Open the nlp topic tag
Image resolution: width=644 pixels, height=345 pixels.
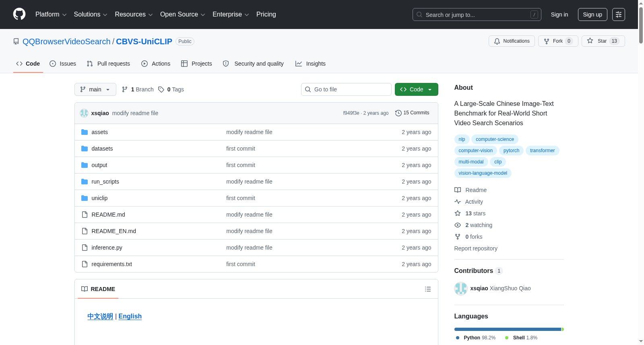pos(462,139)
